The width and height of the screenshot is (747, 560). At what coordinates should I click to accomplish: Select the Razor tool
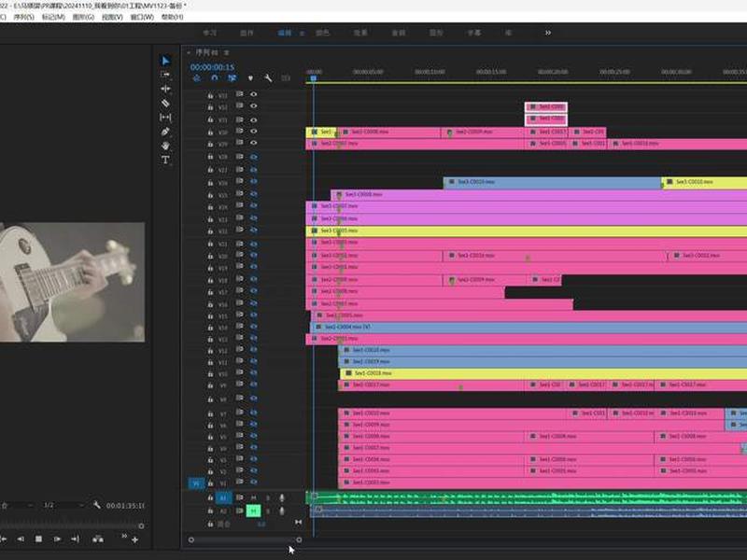165,103
